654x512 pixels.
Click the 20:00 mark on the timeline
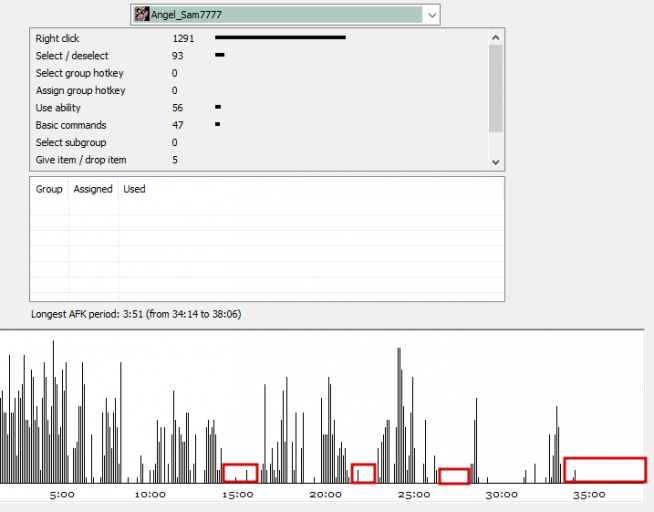pos(325,495)
